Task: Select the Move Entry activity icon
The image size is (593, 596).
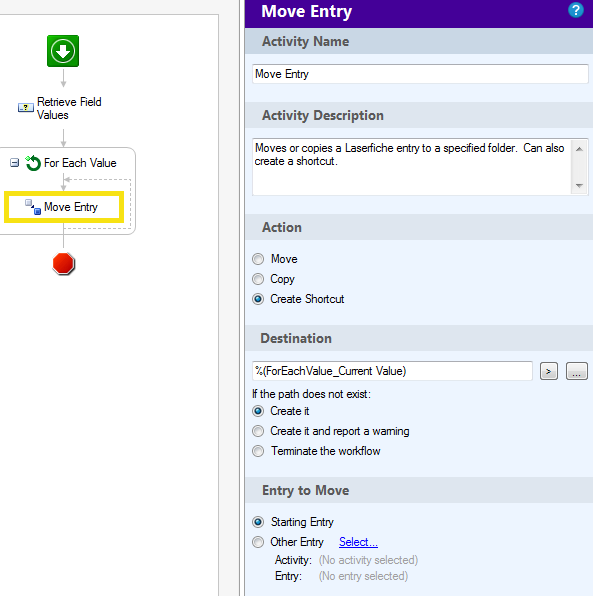Action: click(33, 207)
